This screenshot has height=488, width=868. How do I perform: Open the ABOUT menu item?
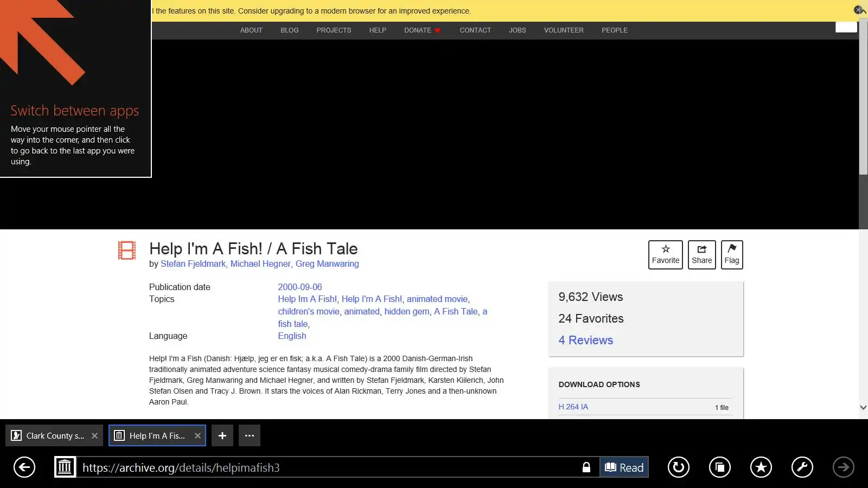click(x=251, y=30)
